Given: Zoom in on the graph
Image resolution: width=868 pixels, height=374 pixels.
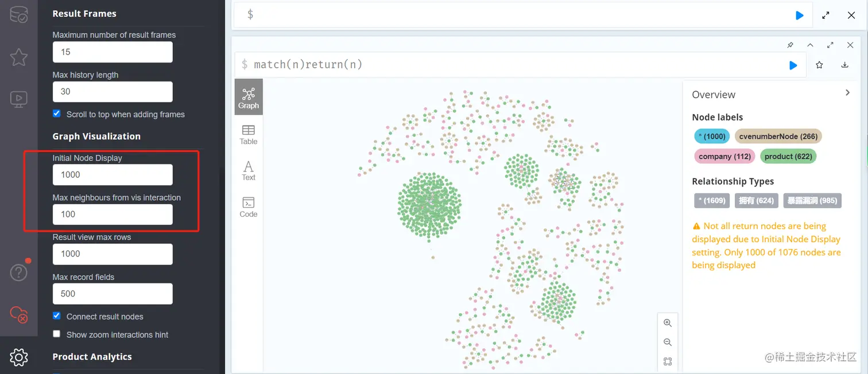Looking at the screenshot, I should 667,323.
